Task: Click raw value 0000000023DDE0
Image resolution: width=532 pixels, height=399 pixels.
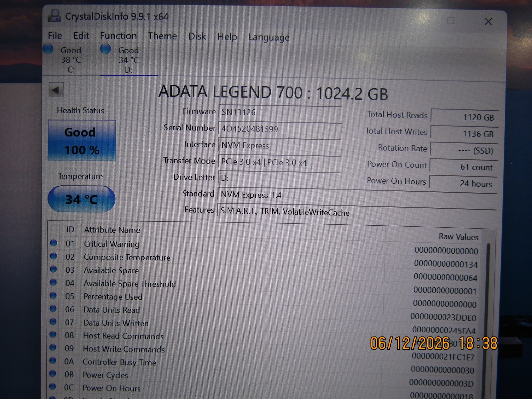Action: point(443,317)
